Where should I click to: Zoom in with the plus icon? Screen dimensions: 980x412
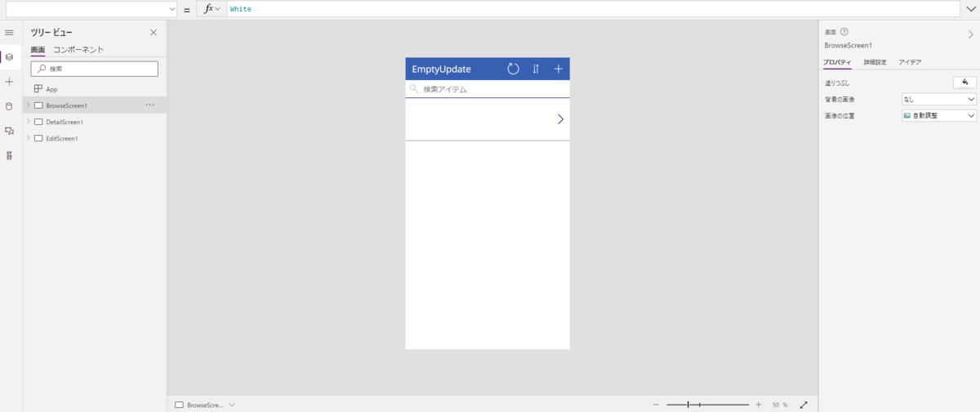coord(758,405)
